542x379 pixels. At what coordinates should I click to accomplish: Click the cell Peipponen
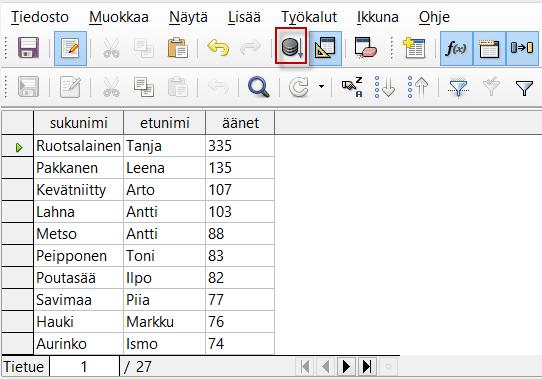click(x=78, y=256)
